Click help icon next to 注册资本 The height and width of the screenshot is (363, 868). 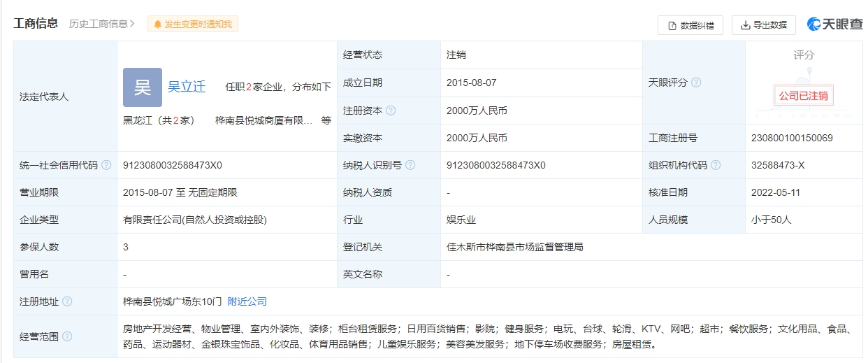click(x=391, y=111)
